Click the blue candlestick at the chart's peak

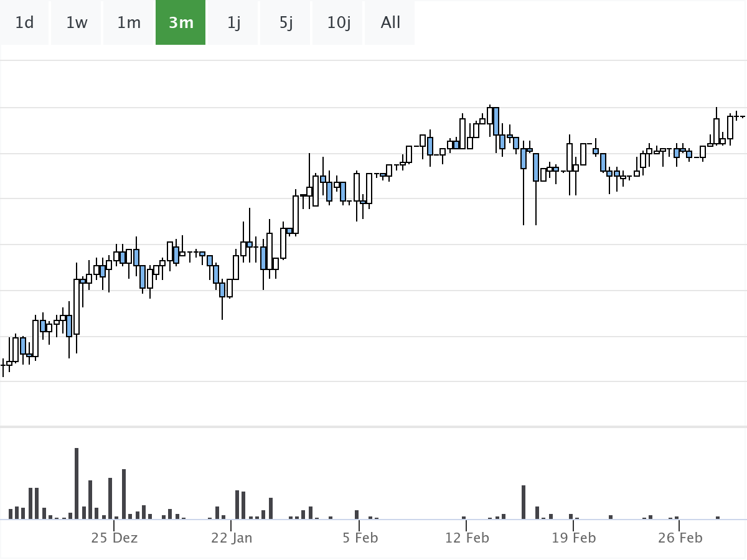click(496, 121)
